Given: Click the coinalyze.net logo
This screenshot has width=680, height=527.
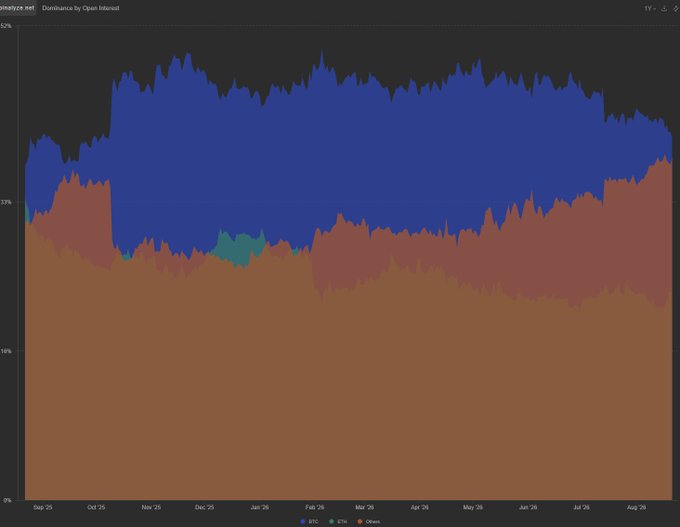Looking at the screenshot, I should point(17,8).
